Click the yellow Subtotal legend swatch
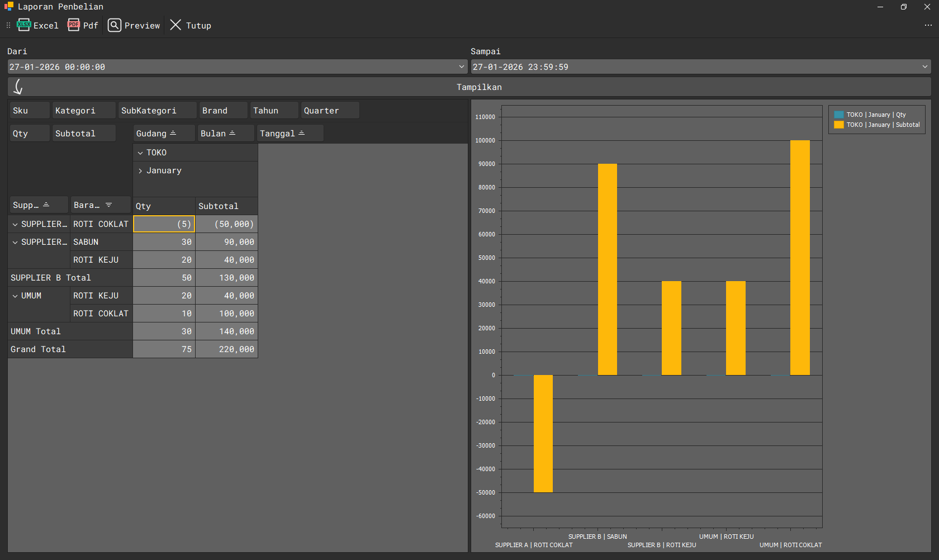The width and height of the screenshot is (939, 560). (x=839, y=125)
